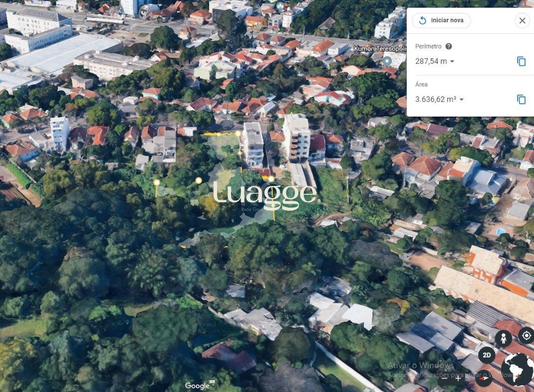This screenshot has height=392, width=534.
Task: Select the leftmost yellow measurement point
Action: click(157, 182)
